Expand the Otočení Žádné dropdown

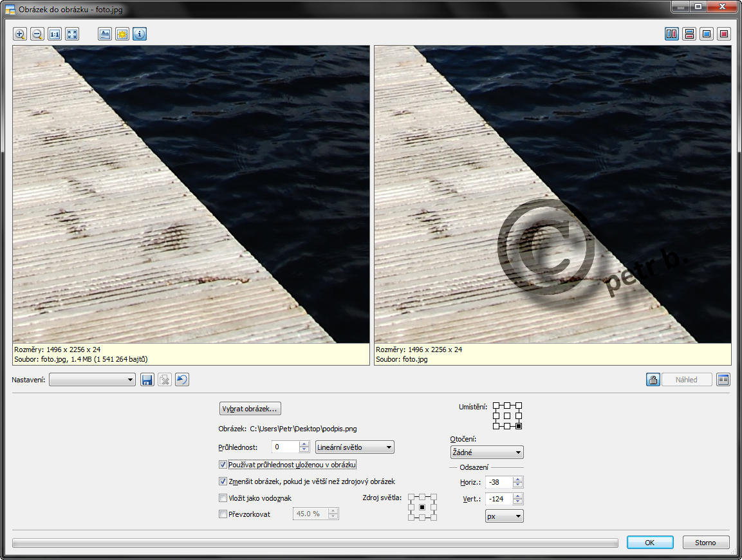(x=487, y=453)
